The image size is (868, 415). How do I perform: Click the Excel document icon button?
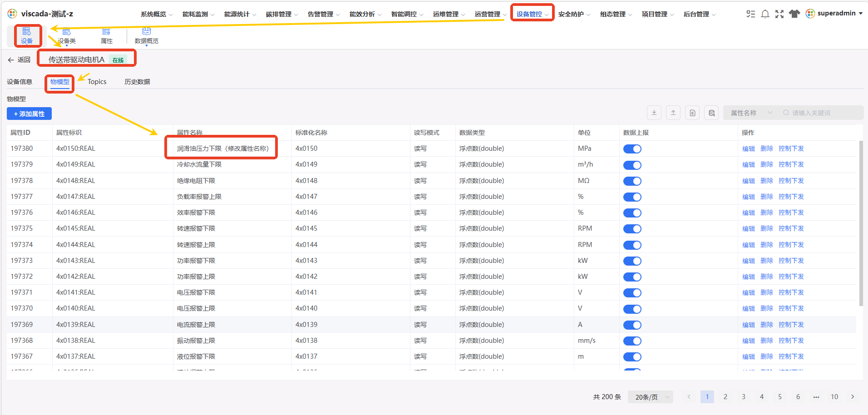pyautogui.click(x=692, y=113)
